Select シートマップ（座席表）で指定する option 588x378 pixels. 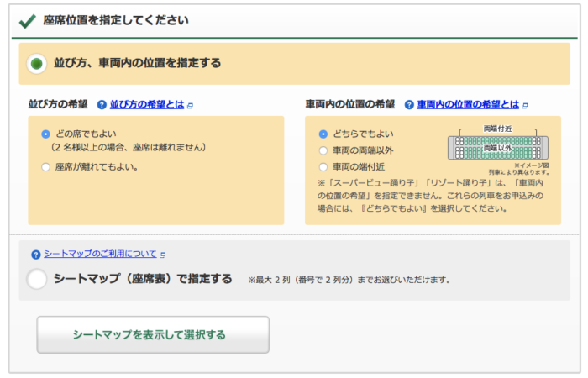[37, 280]
